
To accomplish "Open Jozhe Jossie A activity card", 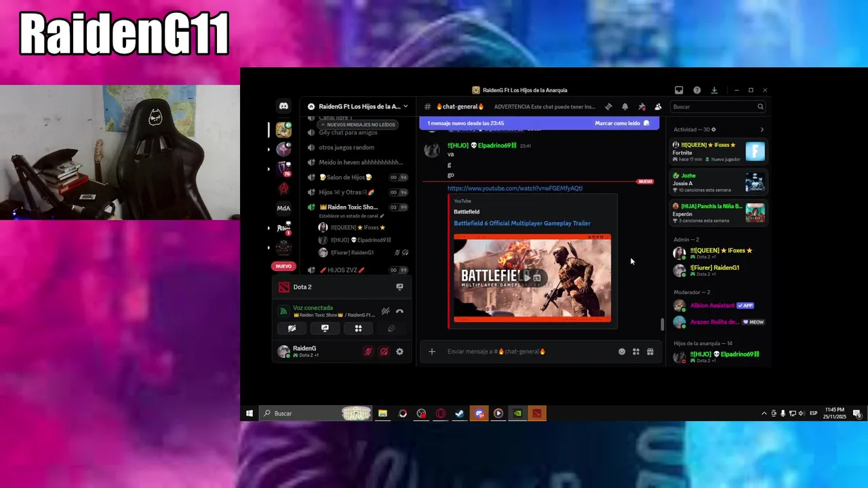I will [x=718, y=182].
